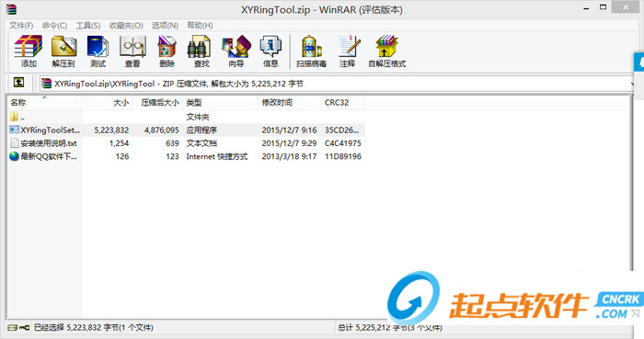Click the date 2015/12/7 9:29
Screen dimensions: 644x339
point(289,143)
